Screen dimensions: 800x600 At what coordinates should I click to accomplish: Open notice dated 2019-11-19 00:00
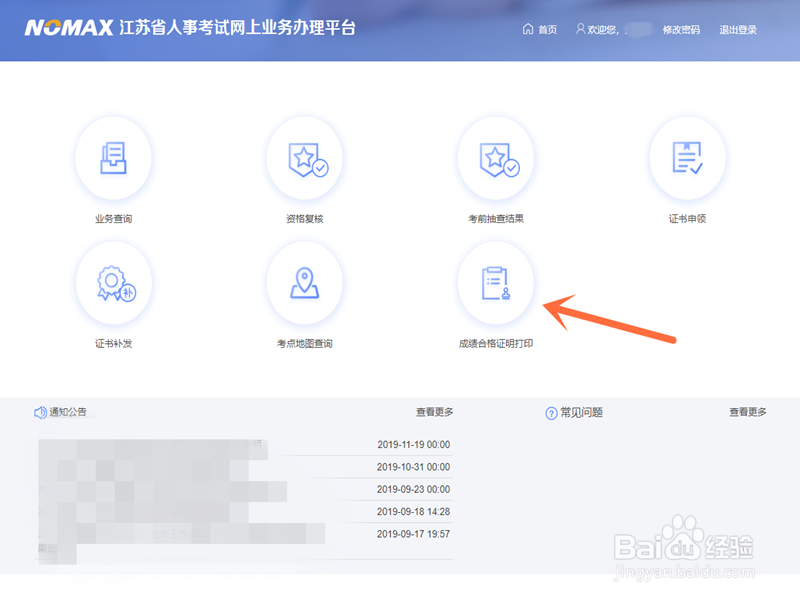point(244,444)
